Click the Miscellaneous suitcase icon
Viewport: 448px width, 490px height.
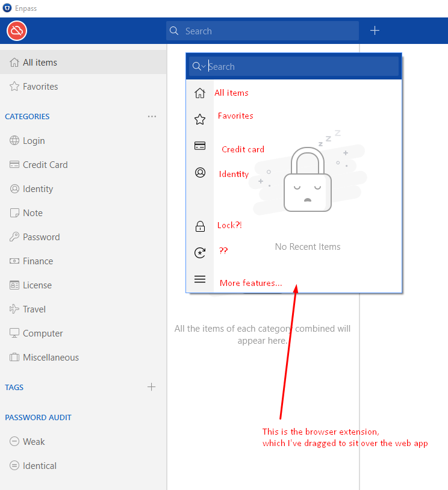(x=14, y=357)
